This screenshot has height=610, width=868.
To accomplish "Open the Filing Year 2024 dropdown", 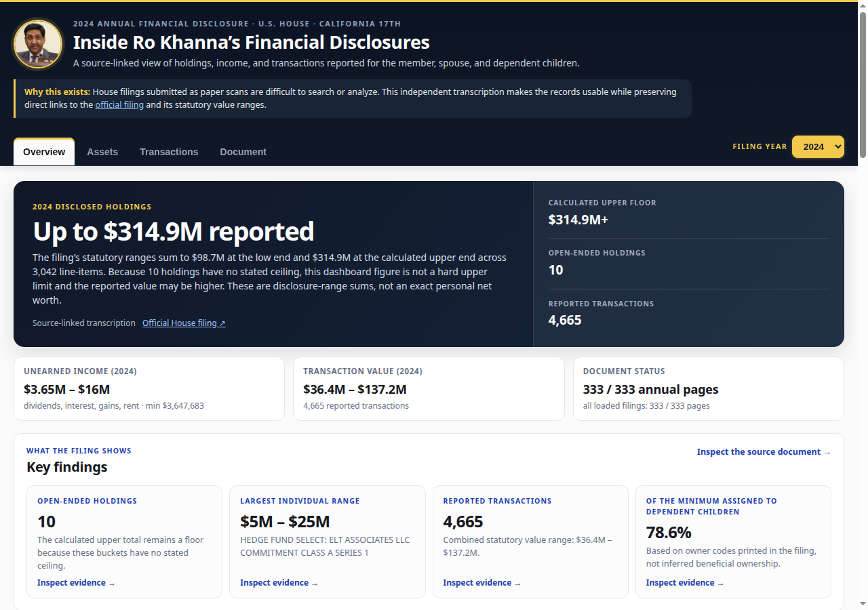I will click(x=818, y=147).
